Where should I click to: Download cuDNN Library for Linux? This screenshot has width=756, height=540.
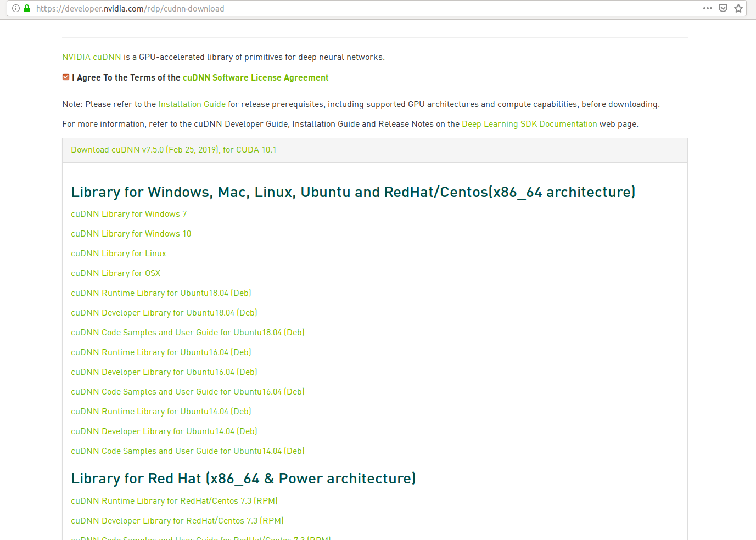(118, 253)
